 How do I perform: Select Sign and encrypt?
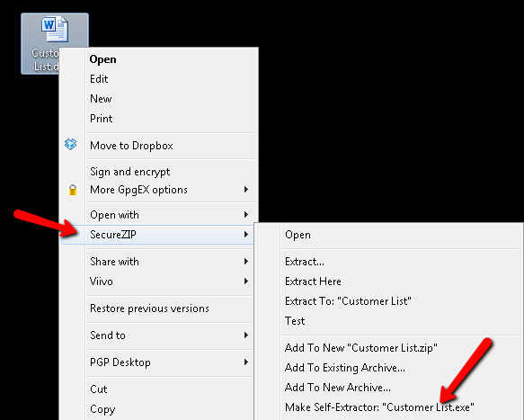pyautogui.click(x=130, y=172)
